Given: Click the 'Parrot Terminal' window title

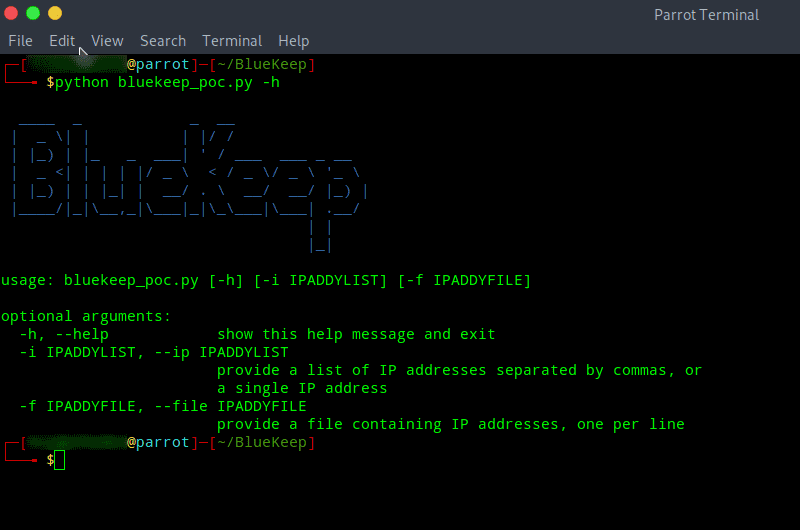Looking at the screenshot, I should tap(706, 15).
